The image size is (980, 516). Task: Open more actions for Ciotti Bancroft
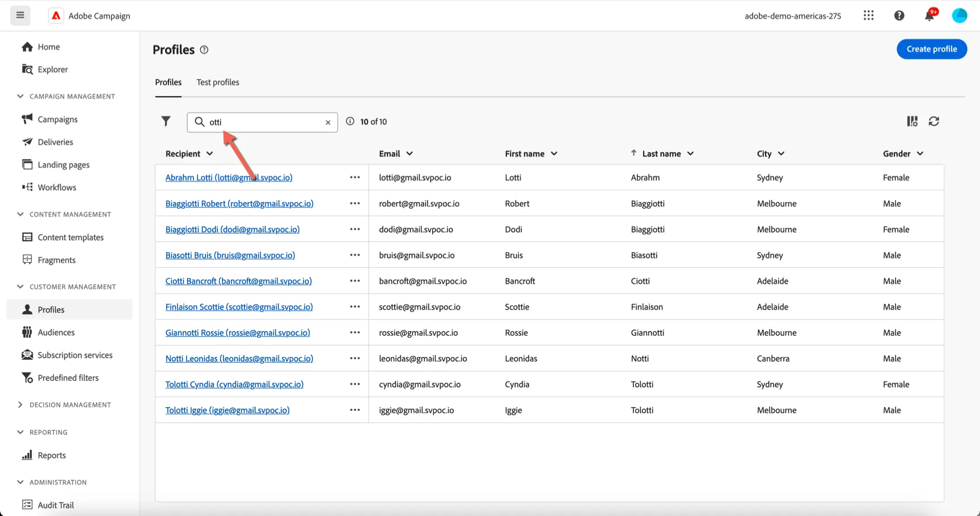(x=355, y=281)
